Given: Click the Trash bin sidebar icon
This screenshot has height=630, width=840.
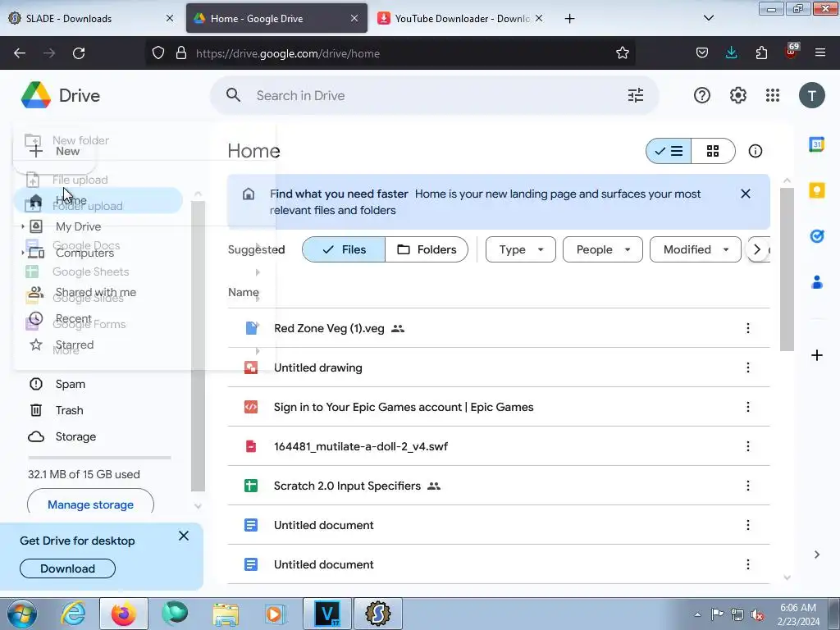Looking at the screenshot, I should click(x=36, y=410).
